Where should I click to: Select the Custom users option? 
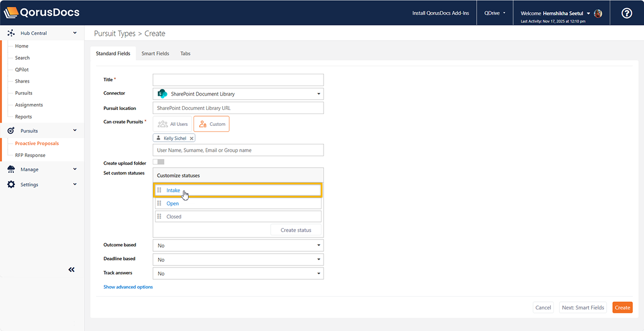coord(211,124)
